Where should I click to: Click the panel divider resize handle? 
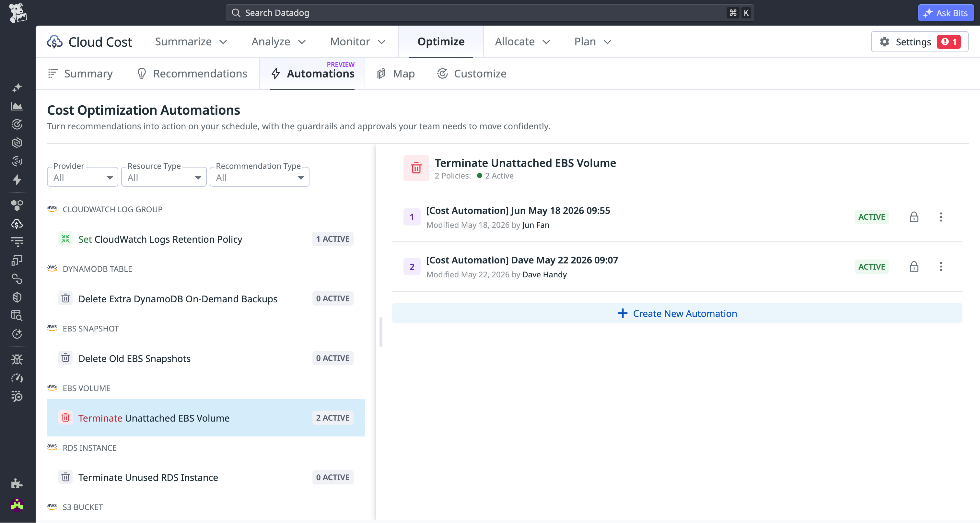click(x=381, y=332)
